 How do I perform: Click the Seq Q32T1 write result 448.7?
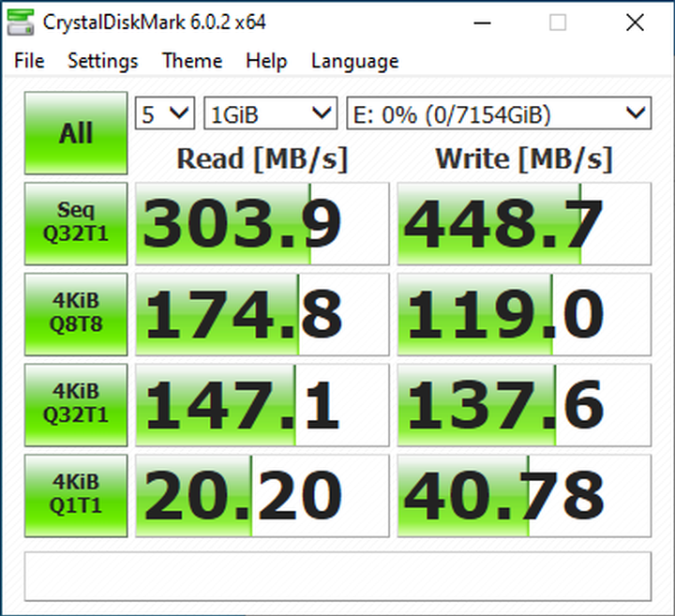click(x=523, y=225)
